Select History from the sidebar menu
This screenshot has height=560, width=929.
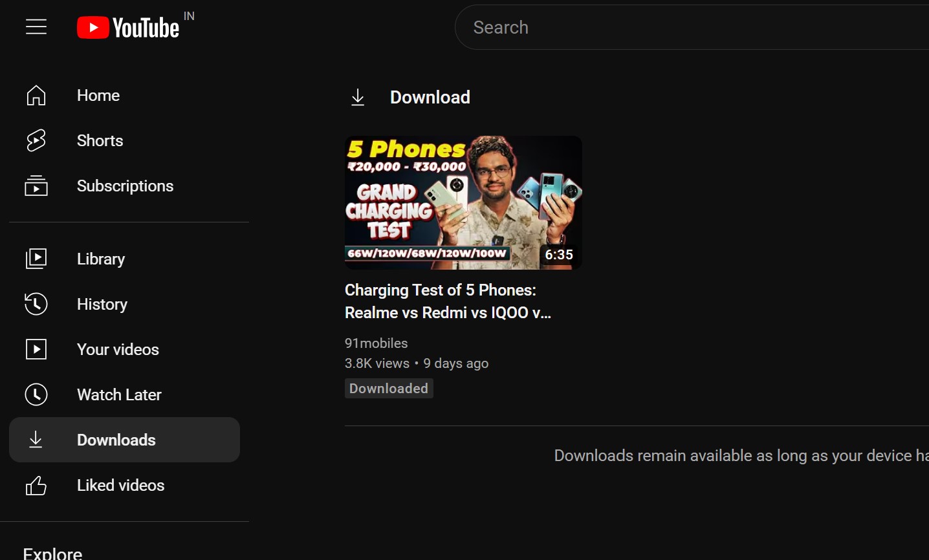coord(102,304)
